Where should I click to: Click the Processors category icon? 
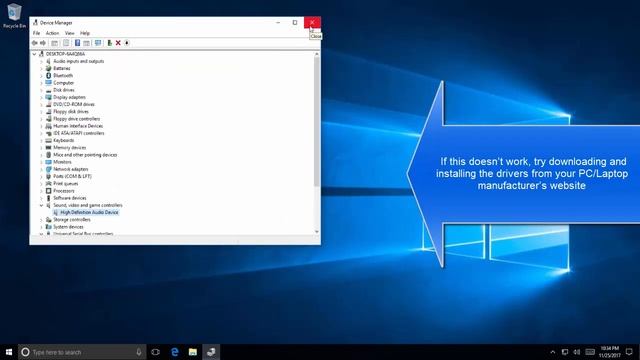49,191
